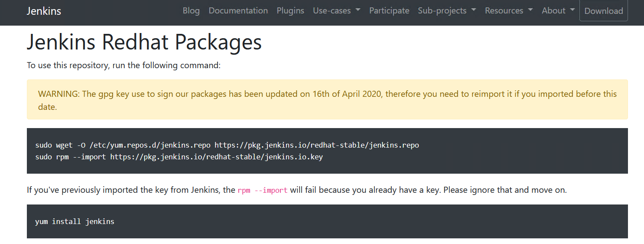Click the sudo wget command line
This screenshot has width=644, height=244.
point(227,145)
